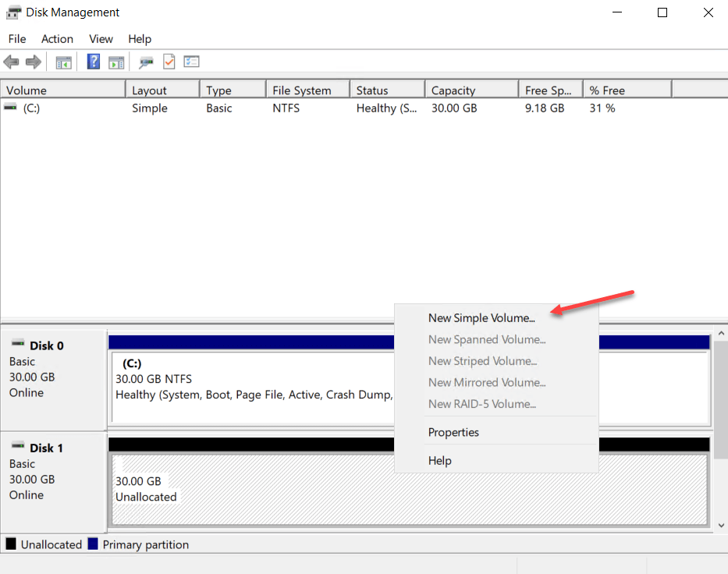Toggle the Show/Hide Action Pane icon
This screenshot has height=574, width=728.
click(x=116, y=62)
